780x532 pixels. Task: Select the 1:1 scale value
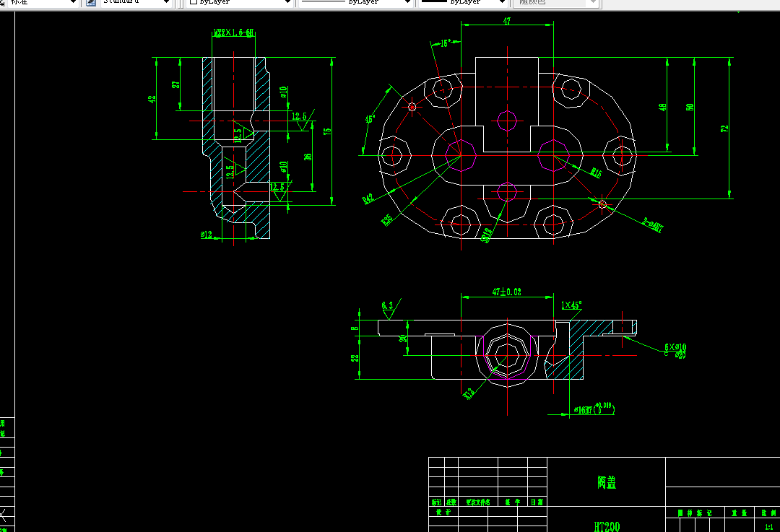click(x=768, y=526)
